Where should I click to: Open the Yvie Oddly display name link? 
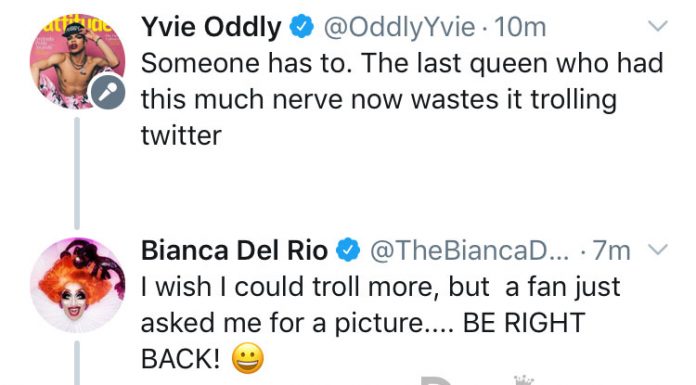coord(211,28)
